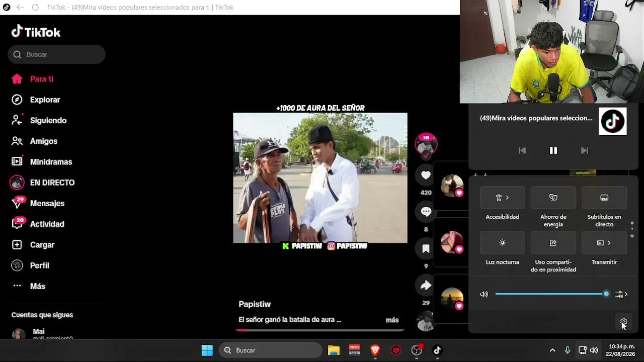Click the microphone icon in the system tray

click(x=567, y=350)
